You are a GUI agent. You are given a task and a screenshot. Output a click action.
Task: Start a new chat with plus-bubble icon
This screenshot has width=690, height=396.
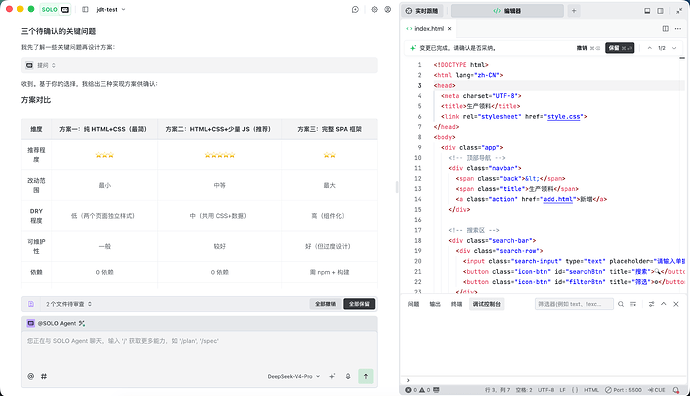(355, 9)
